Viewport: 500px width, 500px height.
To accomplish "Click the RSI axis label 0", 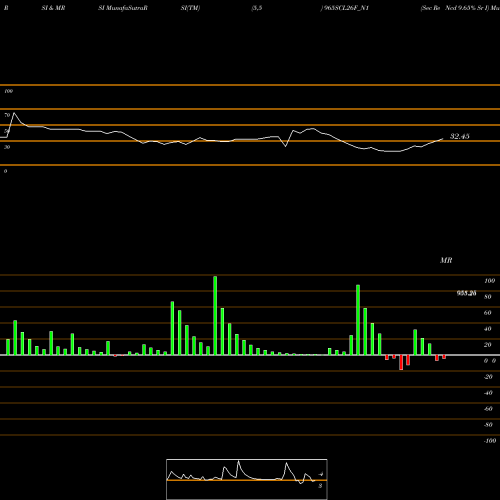I will (x=5, y=171).
